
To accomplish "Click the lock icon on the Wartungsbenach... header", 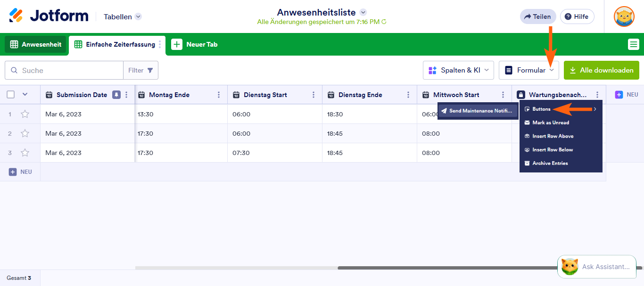I will click(521, 95).
